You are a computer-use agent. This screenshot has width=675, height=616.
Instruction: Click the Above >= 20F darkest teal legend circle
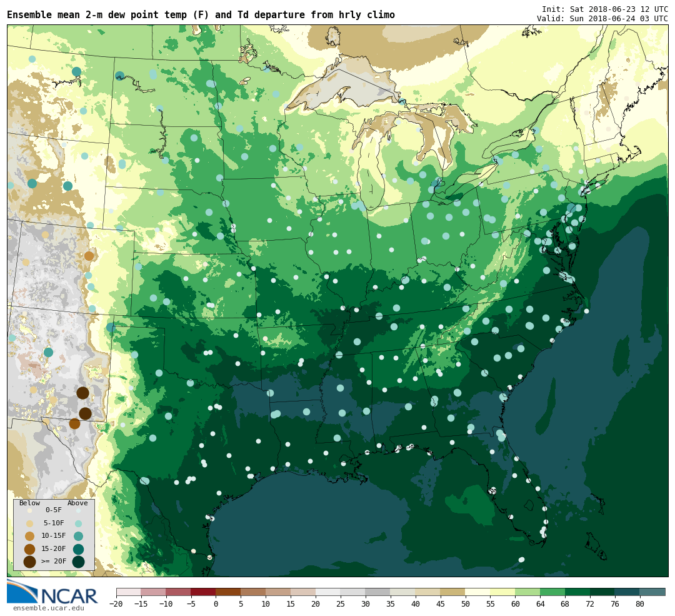78,562
